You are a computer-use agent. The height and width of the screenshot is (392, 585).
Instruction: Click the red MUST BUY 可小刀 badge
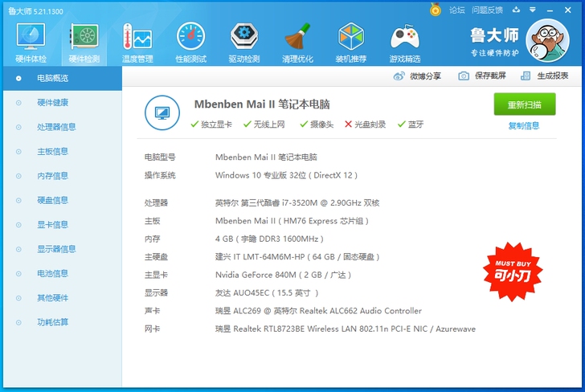click(x=513, y=272)
